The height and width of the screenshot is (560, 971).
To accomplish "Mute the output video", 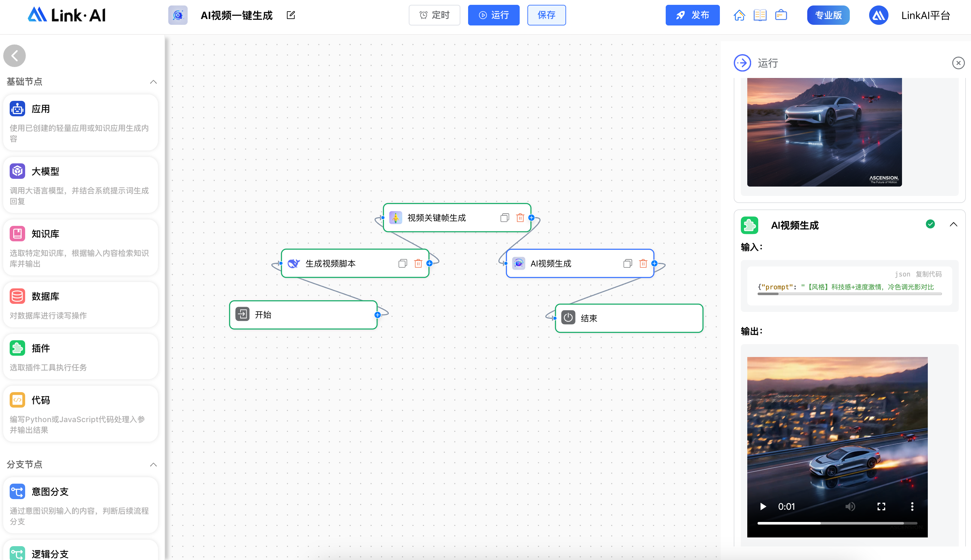I will [850, 507].
